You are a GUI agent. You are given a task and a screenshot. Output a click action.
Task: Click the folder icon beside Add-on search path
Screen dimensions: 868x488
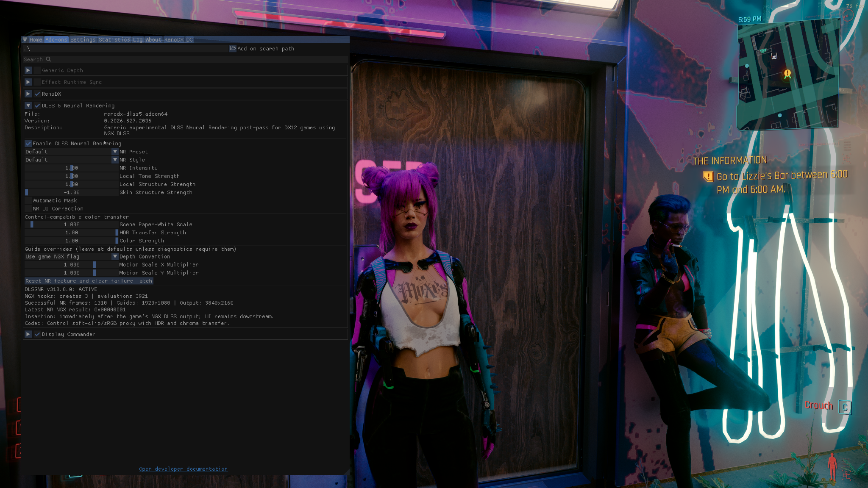point(233,48)
